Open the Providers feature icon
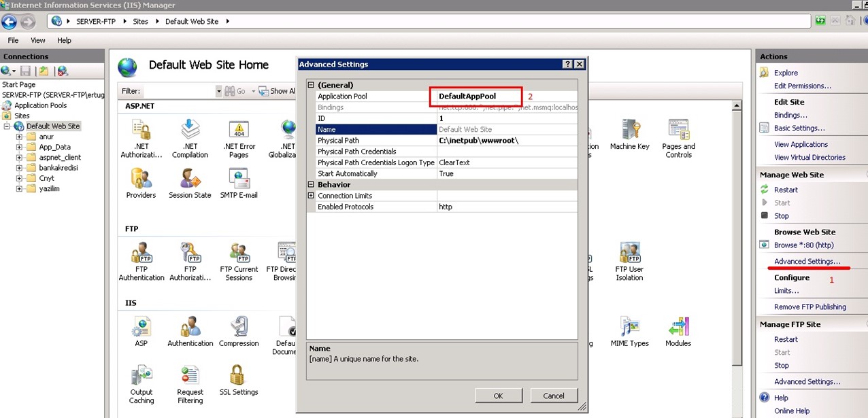 [141, 183]
